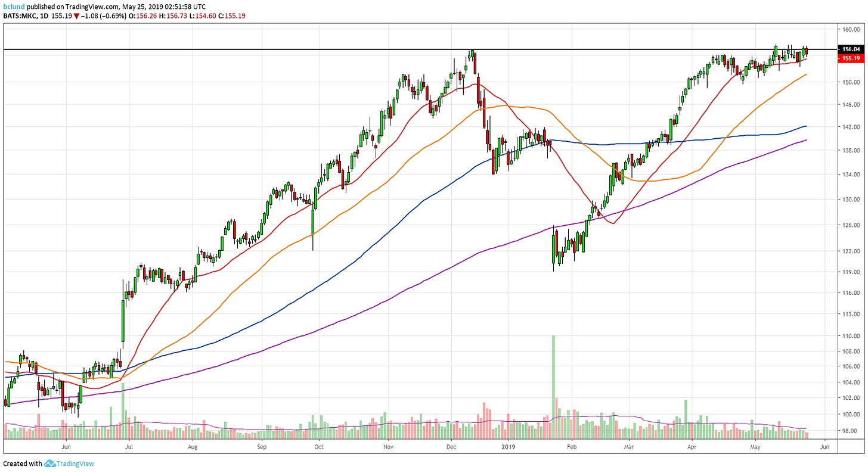Click the Dec label on time axis

pos(451,446)
